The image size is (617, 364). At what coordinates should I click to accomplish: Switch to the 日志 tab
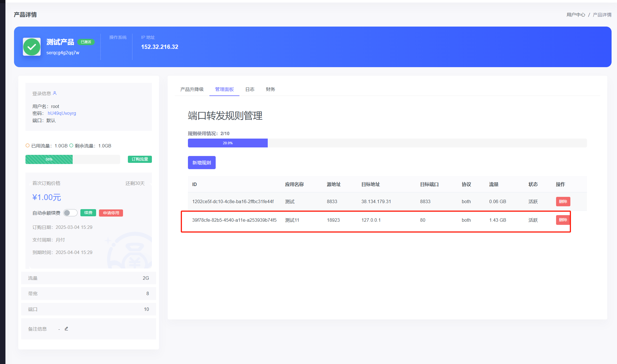(x=250, y=89)
